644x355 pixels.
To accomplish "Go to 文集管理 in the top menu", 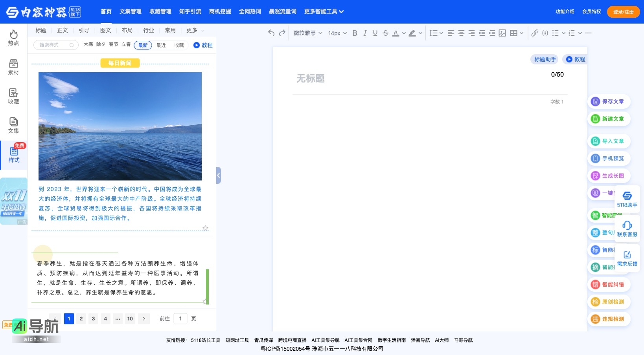I will click(130, 12).
